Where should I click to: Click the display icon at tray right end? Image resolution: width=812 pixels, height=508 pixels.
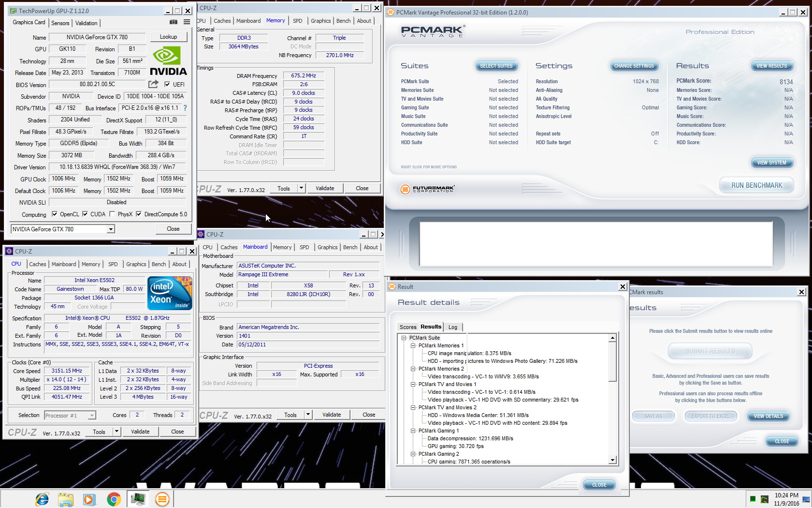point(806,499)
